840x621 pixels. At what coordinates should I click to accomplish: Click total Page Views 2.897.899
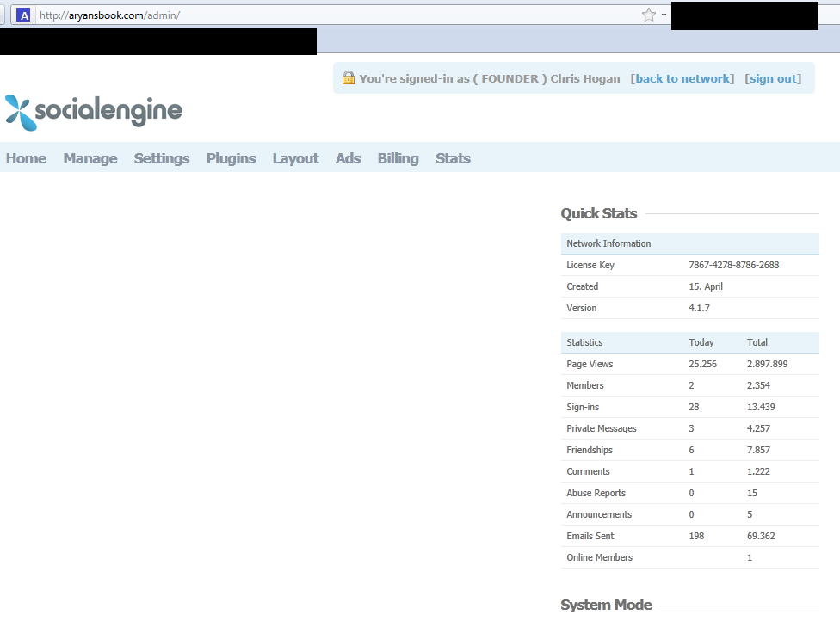pos(767,364)
